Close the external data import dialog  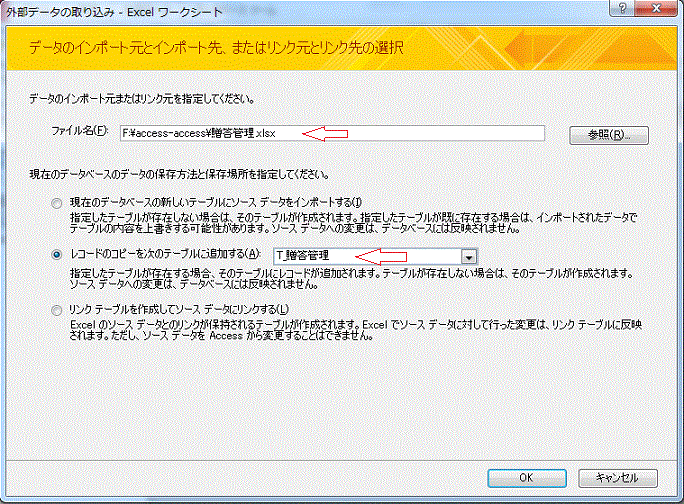pos(656,8)
